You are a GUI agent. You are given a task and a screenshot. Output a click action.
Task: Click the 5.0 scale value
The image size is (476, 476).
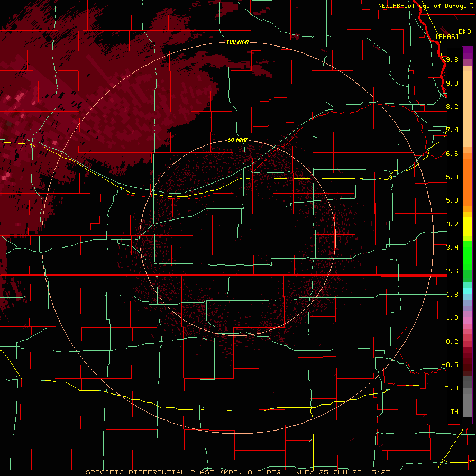pos(452,200)
